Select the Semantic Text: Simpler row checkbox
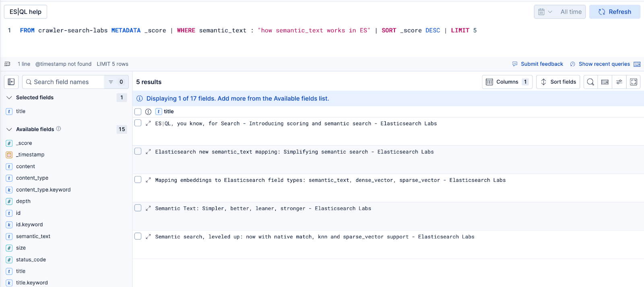This screenshot has height=287, width=644. pos(138,208)
